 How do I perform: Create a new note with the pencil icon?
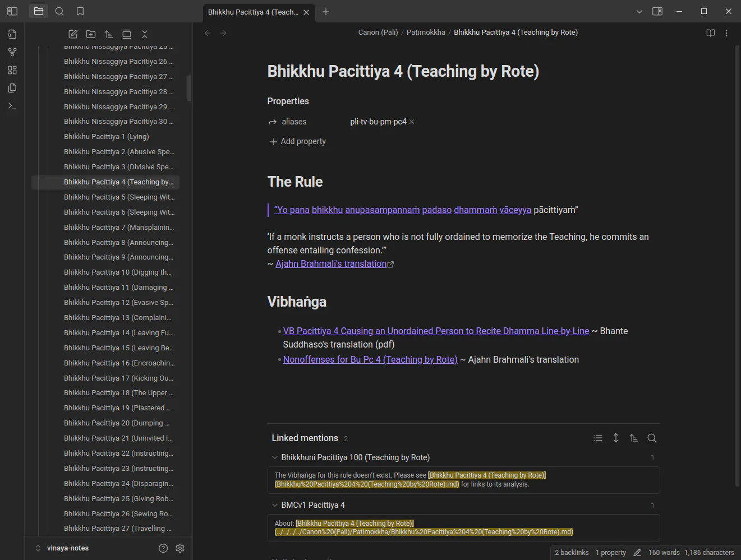point(73,34)
